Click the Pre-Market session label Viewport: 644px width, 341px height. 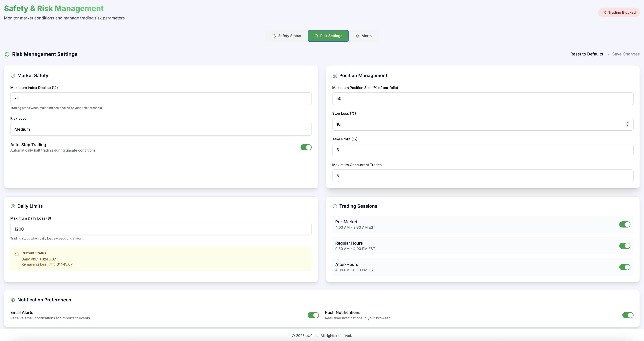[346, 222]
